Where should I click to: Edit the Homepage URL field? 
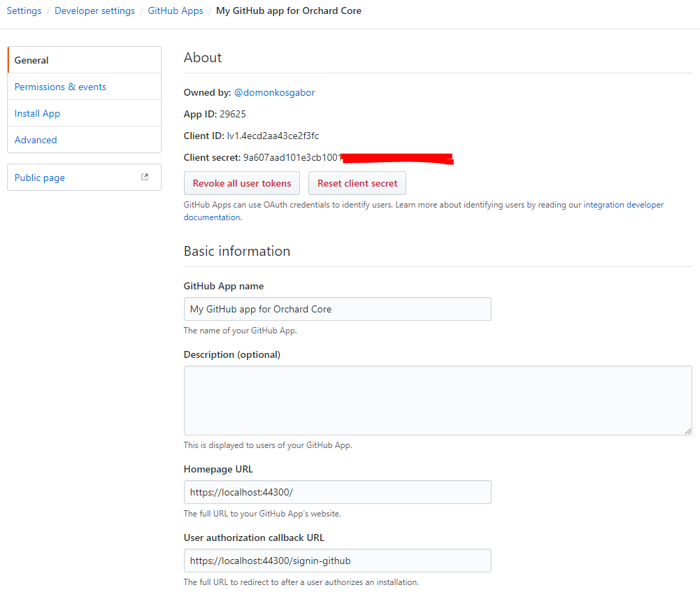point(338,492)
